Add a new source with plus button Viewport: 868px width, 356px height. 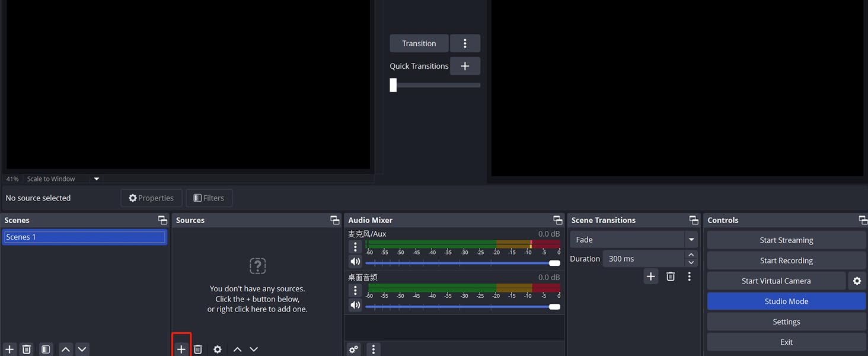click(x=181, y=349)
